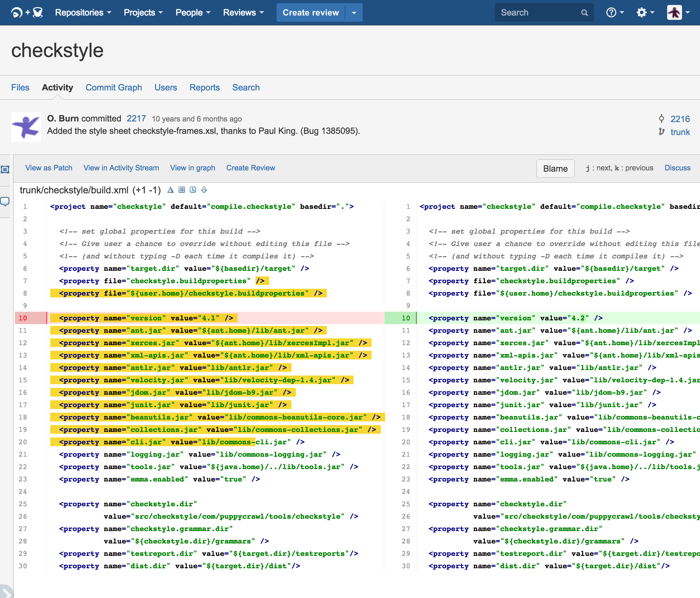Image resolution: width=700 pixels, height=598 pixels.
Task: Switch to the Commit Graph tab
Action: tap(113, 87)
